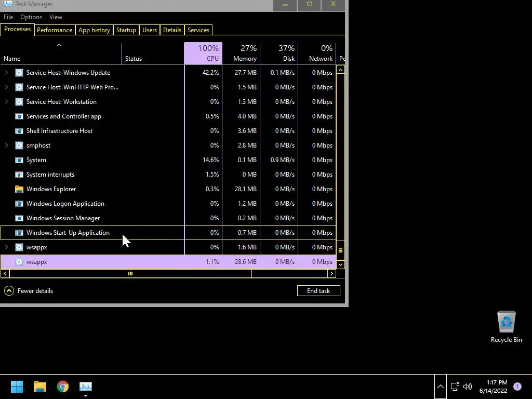The height and width of the screenshot is (399, 532).
Task: Open File Explorer from the taskbar
Action: click(39, 387)
